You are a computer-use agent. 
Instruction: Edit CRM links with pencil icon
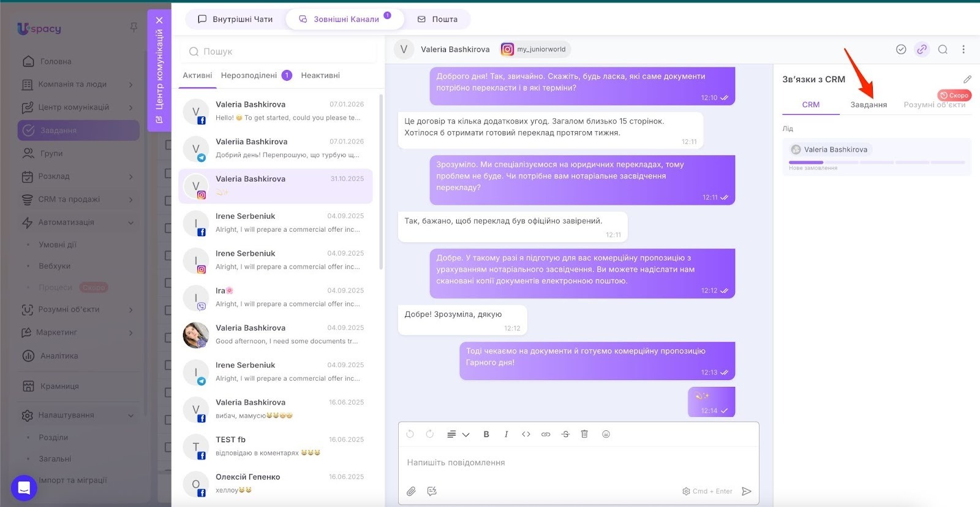(967, 79)
